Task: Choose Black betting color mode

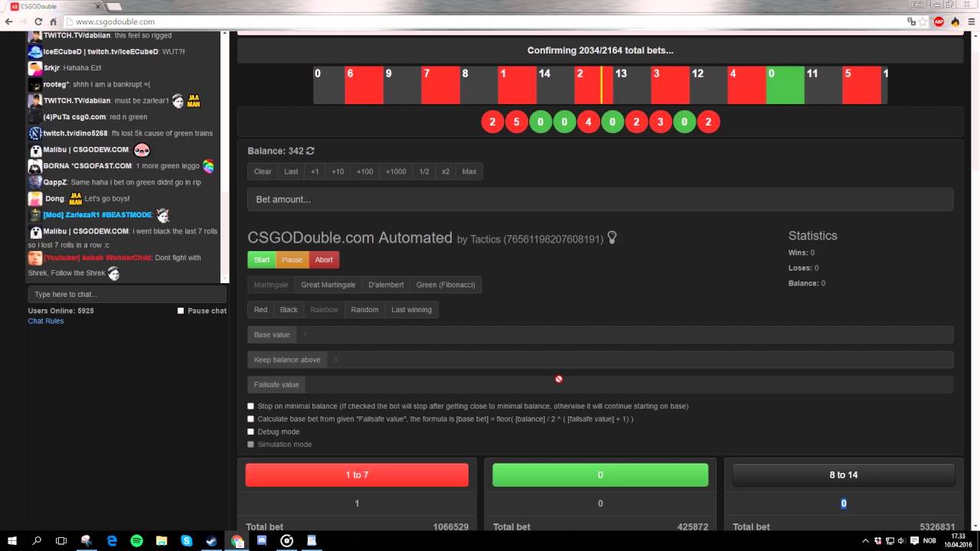Action: (x=289, y=310)
